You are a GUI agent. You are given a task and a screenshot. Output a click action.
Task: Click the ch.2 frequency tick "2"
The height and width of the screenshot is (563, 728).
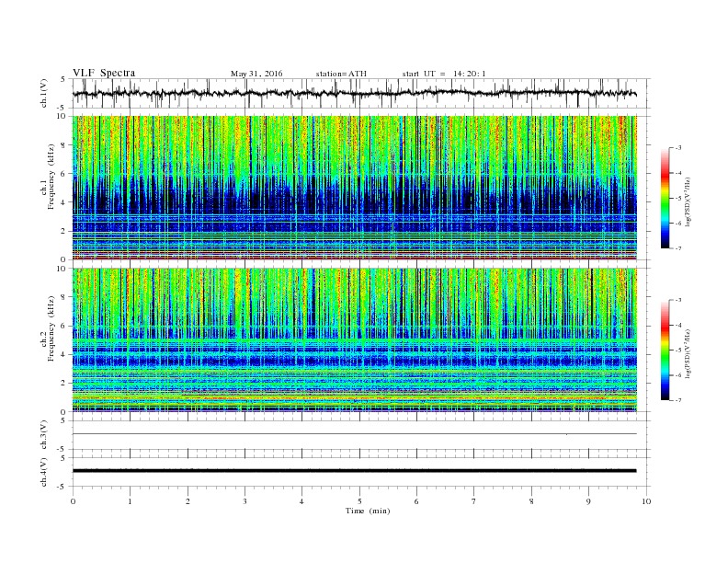point(64,384)
